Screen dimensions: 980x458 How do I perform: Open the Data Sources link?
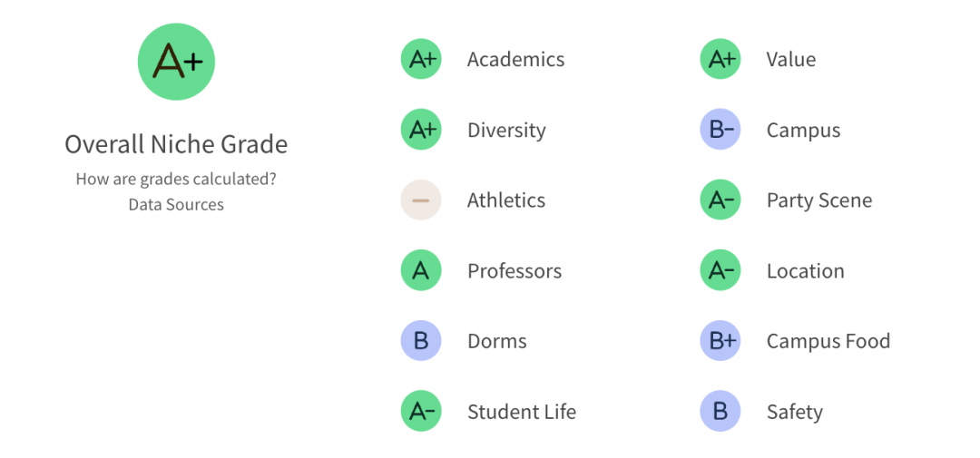click(x=176, y=204)
